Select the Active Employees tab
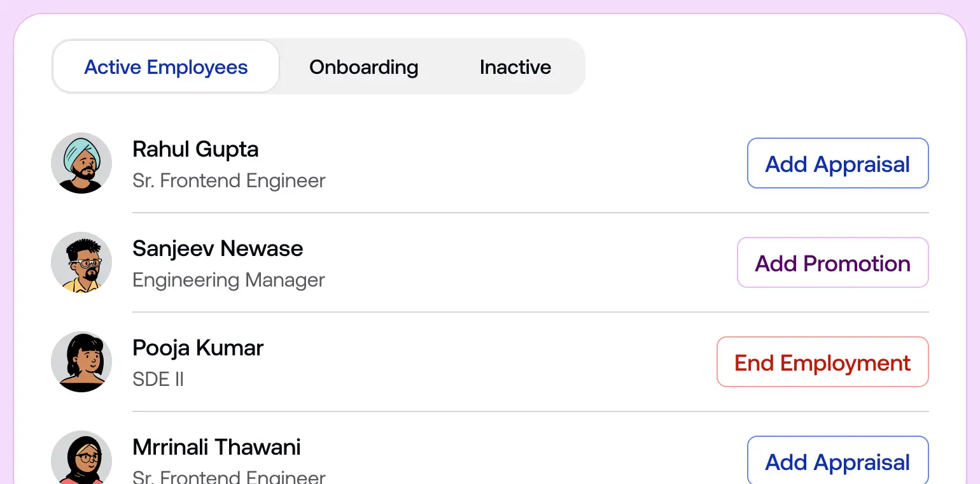980x484 pixels. (x=165, y=66)
